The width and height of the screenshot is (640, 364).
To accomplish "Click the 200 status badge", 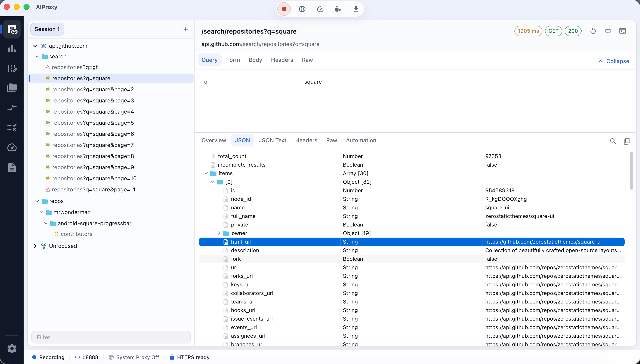I will point(573,31).
